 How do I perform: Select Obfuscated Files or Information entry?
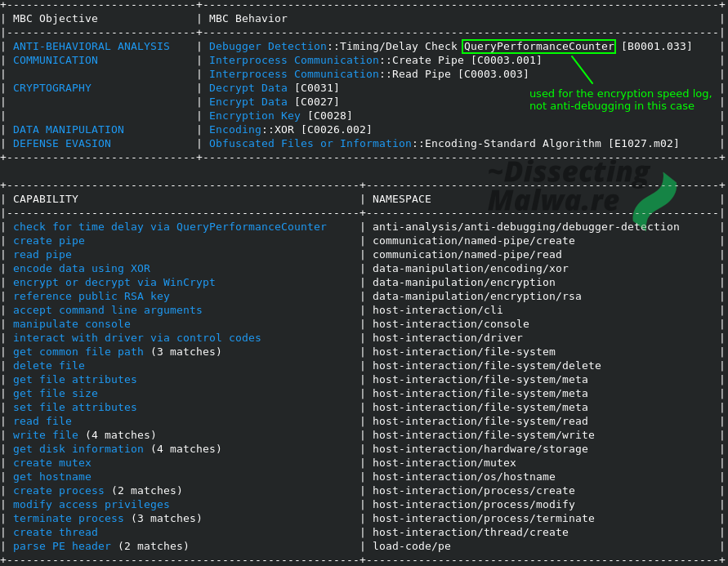[310, 144]
